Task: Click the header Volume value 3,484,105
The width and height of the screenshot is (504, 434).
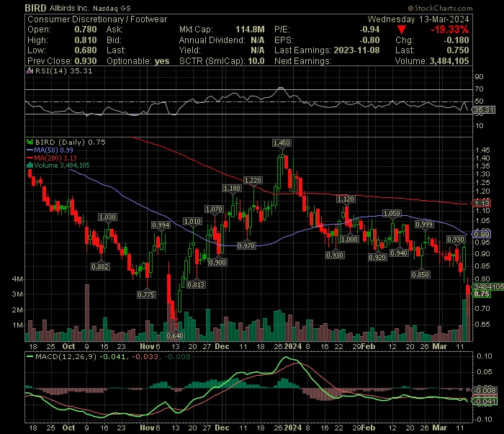Action: pos(450,61)
